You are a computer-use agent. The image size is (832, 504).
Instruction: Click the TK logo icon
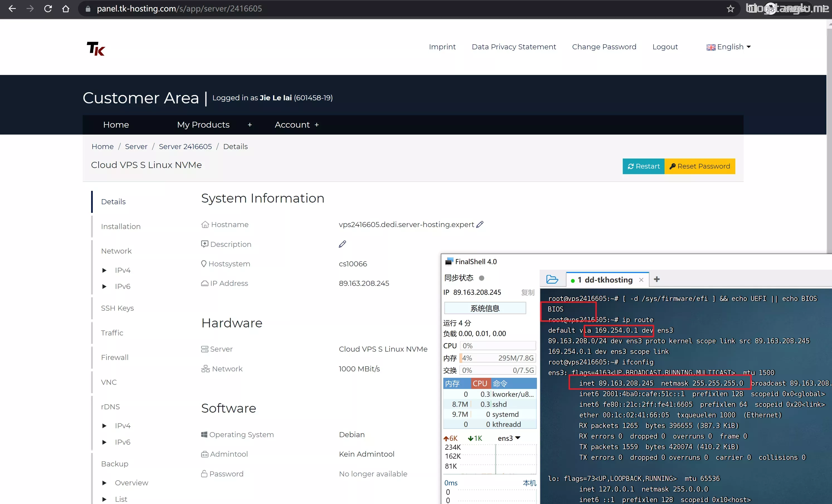(96, 48)
